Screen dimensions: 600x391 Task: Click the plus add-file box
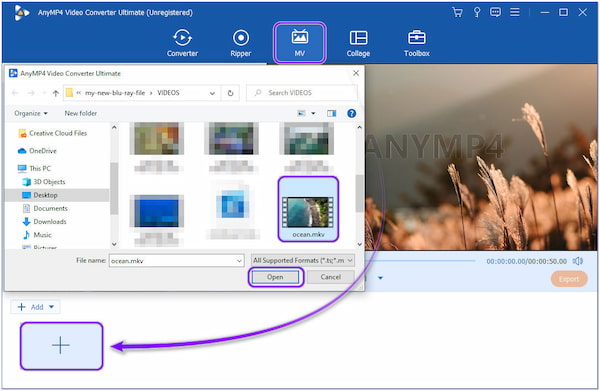pyautogui.click(x=61, y=346)
